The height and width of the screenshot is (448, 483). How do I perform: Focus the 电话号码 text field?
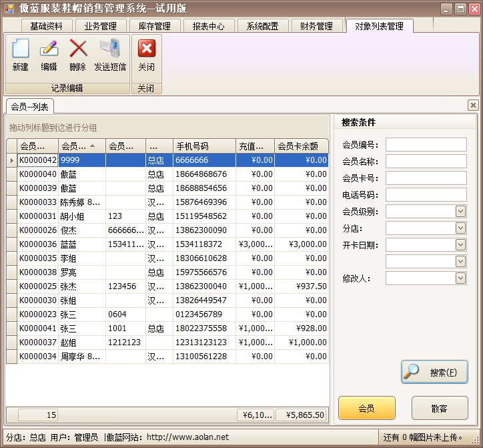(426, 195)
